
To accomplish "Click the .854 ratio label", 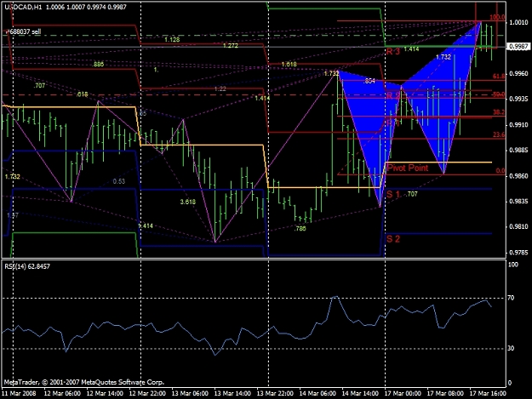I will (x=369, y=81).
